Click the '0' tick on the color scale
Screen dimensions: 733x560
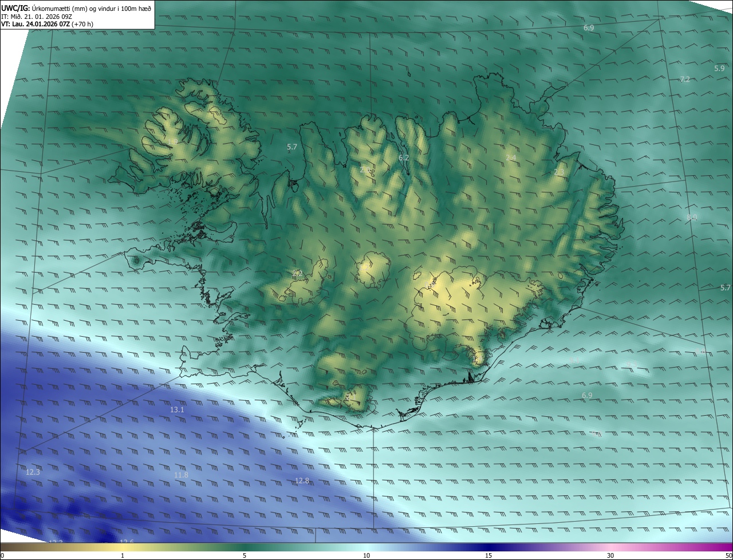point(2,555)
